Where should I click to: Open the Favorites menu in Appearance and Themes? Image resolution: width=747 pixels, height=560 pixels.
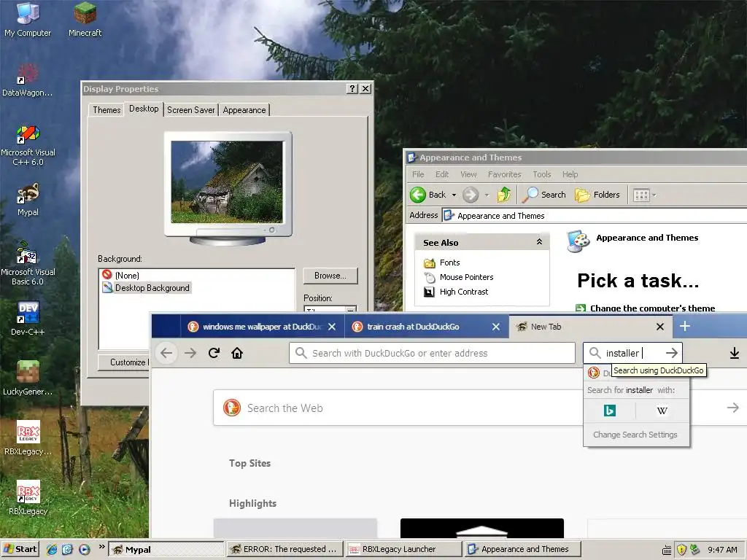[504, 174]
